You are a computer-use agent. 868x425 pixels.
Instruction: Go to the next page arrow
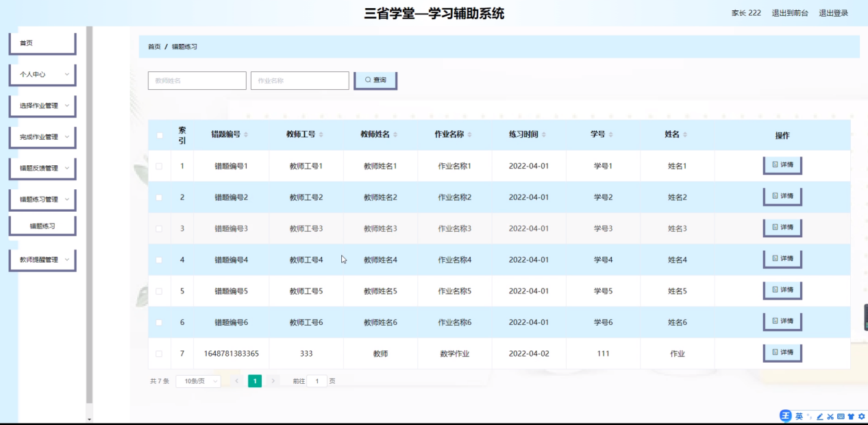(x=273, y=380)
